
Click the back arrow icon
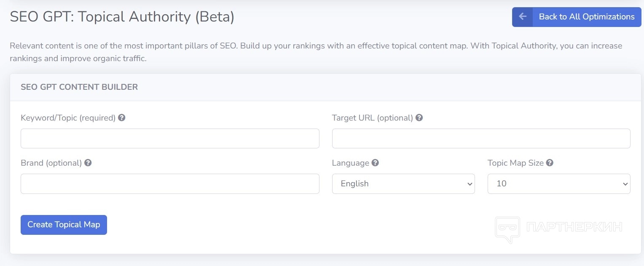point(523,17)
